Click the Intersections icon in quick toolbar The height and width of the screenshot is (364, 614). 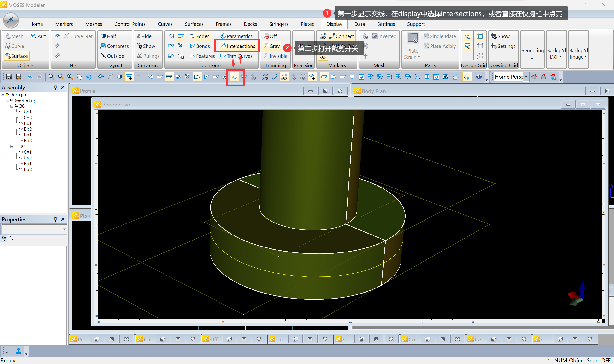pyautogui.click(x=235, y=77)
